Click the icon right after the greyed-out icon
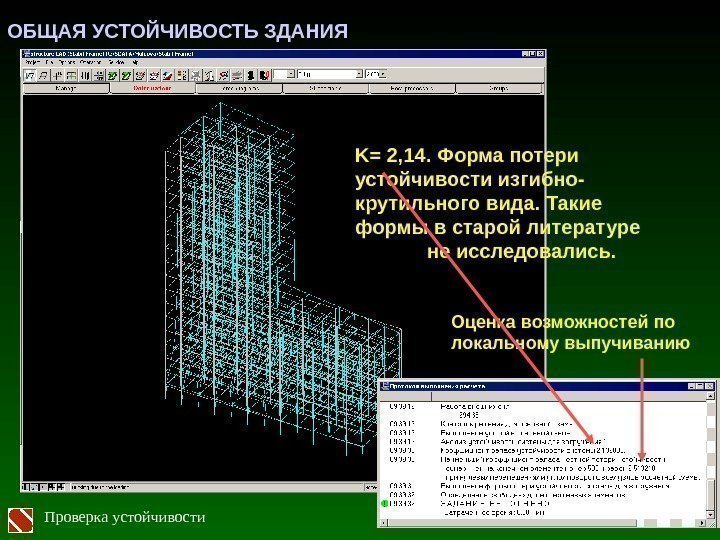Screen dimensions: 720x540 pyautogui.click(x=210, y=75)
